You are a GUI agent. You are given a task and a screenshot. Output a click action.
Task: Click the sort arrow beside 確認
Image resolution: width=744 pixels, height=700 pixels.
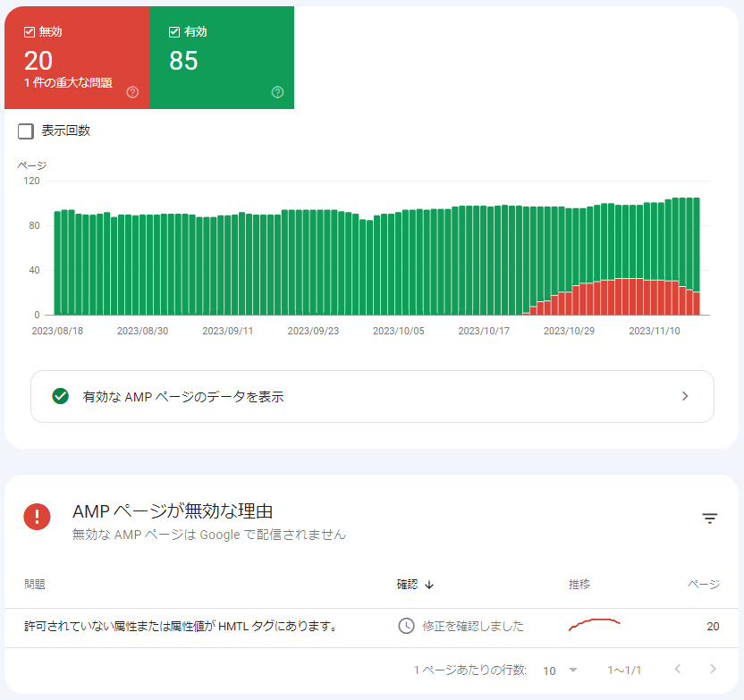coord(429,585)
